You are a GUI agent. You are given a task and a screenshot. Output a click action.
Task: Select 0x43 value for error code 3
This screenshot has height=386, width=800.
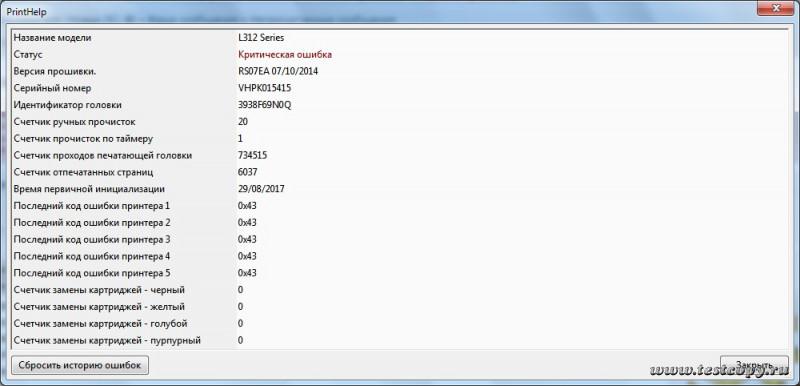click(x=247, y=240)
